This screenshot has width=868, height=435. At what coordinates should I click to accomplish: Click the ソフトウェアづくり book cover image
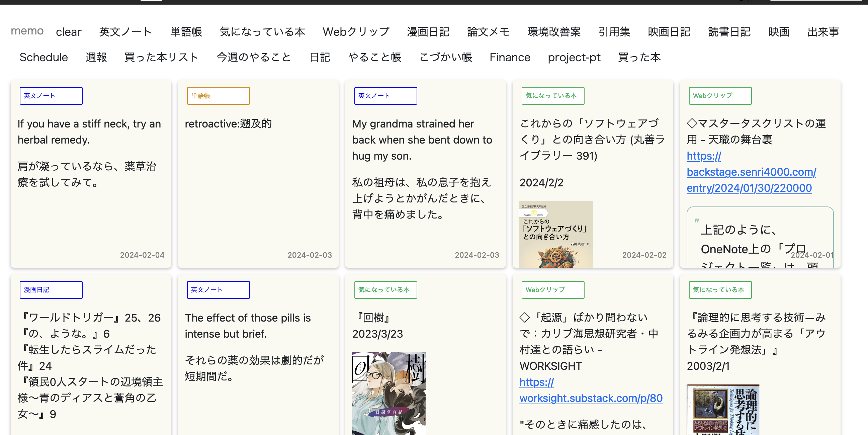click(x=556, y=234)
